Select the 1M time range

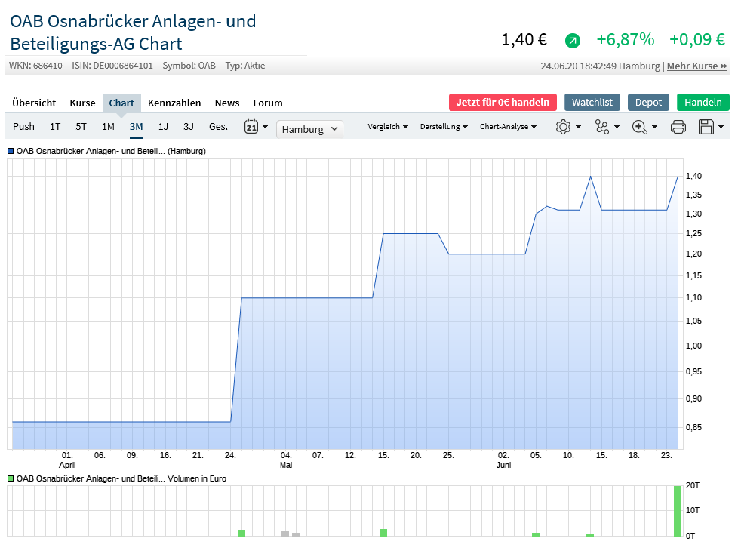[108, 127]
